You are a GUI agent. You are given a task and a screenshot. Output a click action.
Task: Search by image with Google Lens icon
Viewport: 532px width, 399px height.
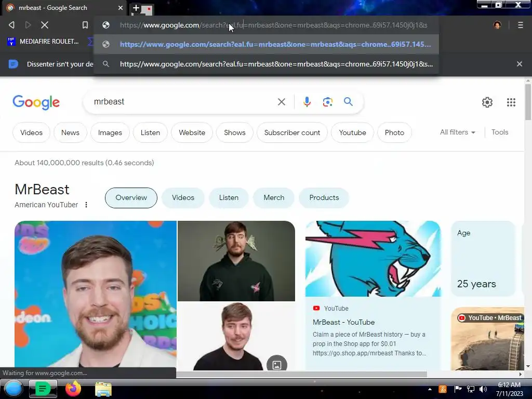coord(327,102)
